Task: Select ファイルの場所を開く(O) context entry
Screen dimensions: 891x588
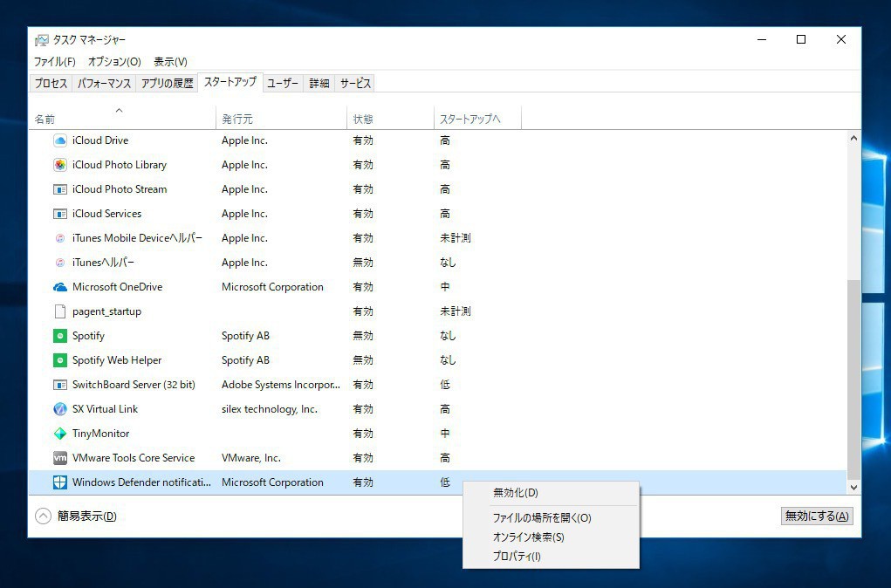Action: pos(542,517)
